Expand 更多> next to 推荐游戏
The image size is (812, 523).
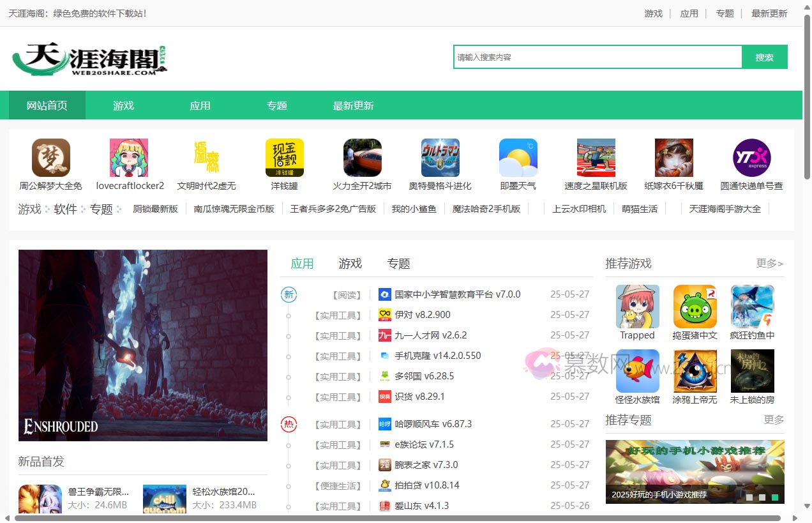pyautogui.click(x=769, y=264)
